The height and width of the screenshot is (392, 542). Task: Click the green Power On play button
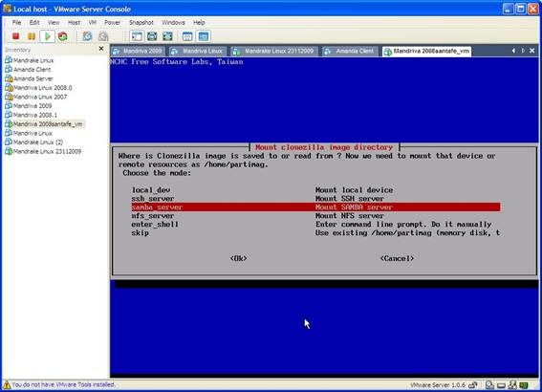pyautogui.click(x=48, y=36)
